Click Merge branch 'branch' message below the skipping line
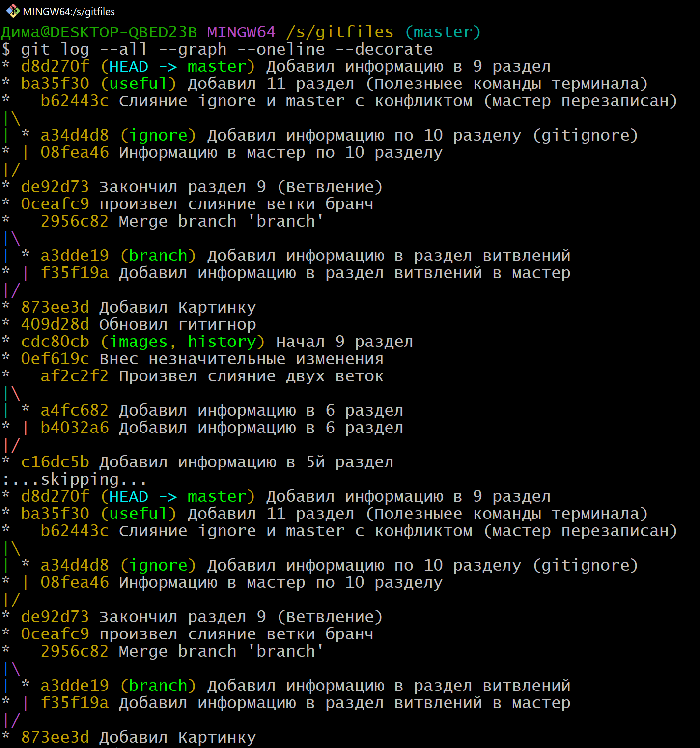700x748 pixels. [x=222, y=651]
